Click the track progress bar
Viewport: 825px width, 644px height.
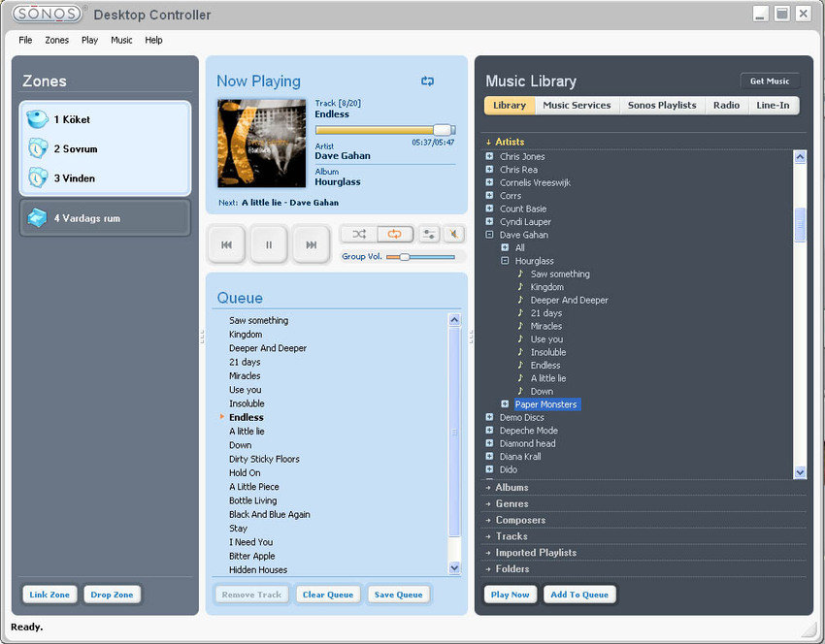click(385, 130)
